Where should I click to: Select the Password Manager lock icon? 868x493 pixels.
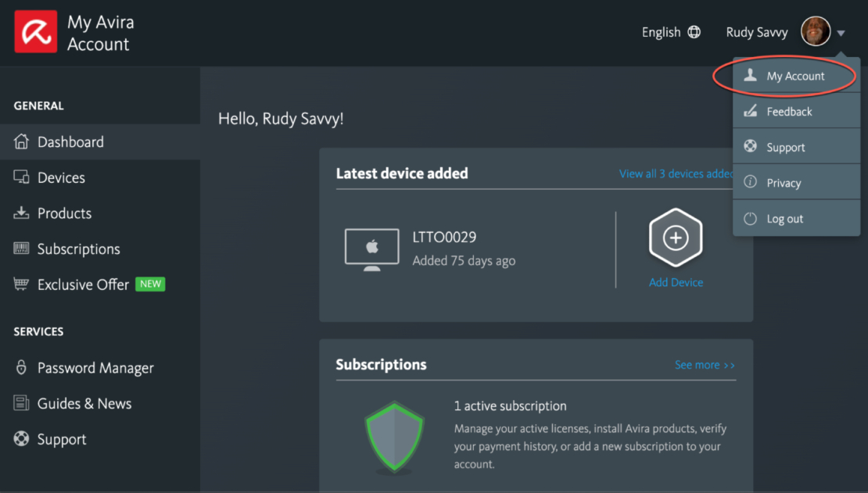21,367
